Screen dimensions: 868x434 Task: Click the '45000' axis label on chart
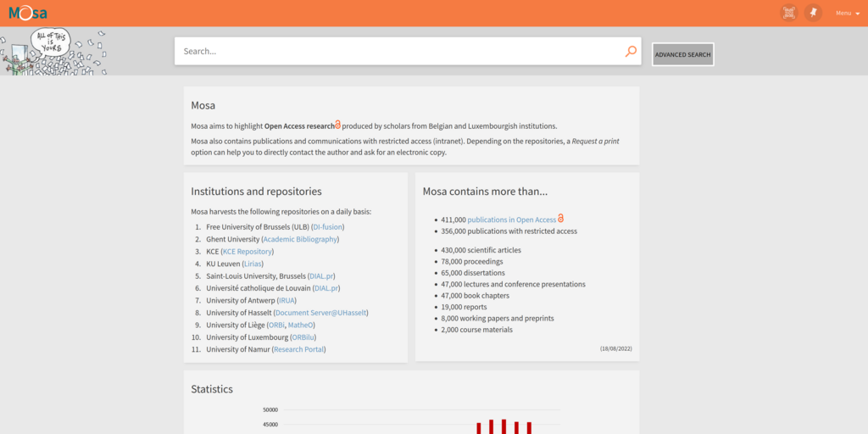point(270,426)
